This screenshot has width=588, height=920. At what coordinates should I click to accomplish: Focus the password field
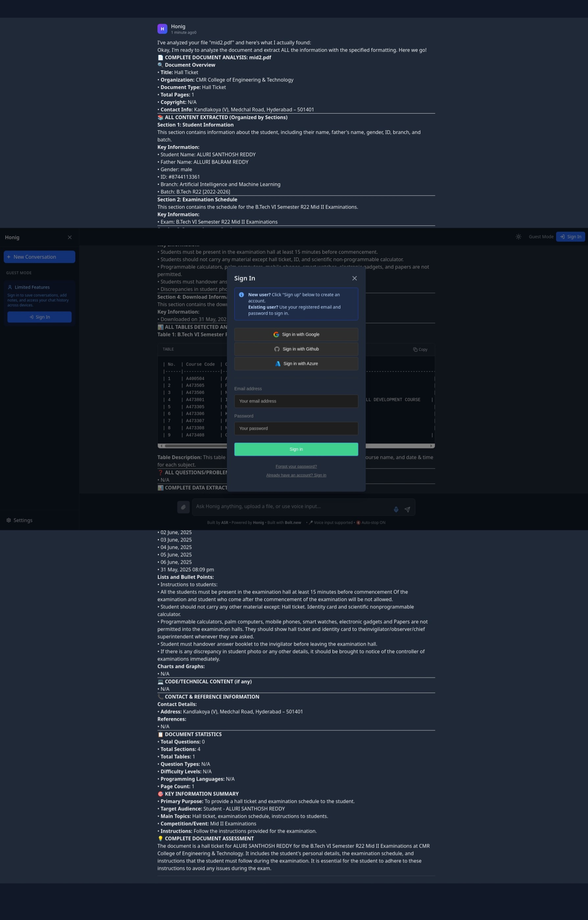coord(296,428)
